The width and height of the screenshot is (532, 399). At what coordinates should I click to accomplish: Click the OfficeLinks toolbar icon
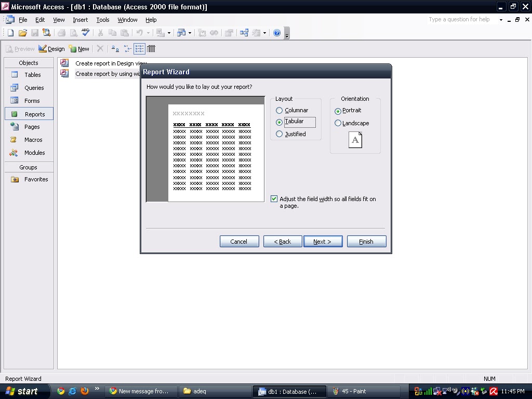pyautogui.click(x=161, y=33)
